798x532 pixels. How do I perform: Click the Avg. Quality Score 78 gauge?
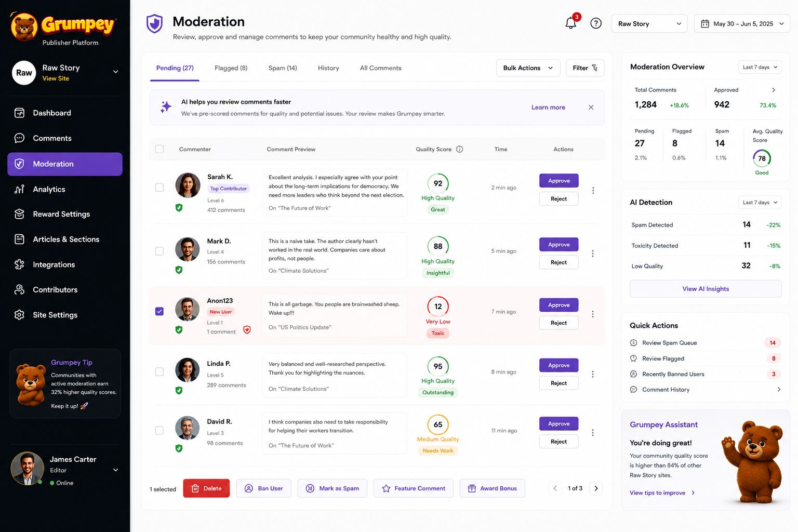[762, 158]
